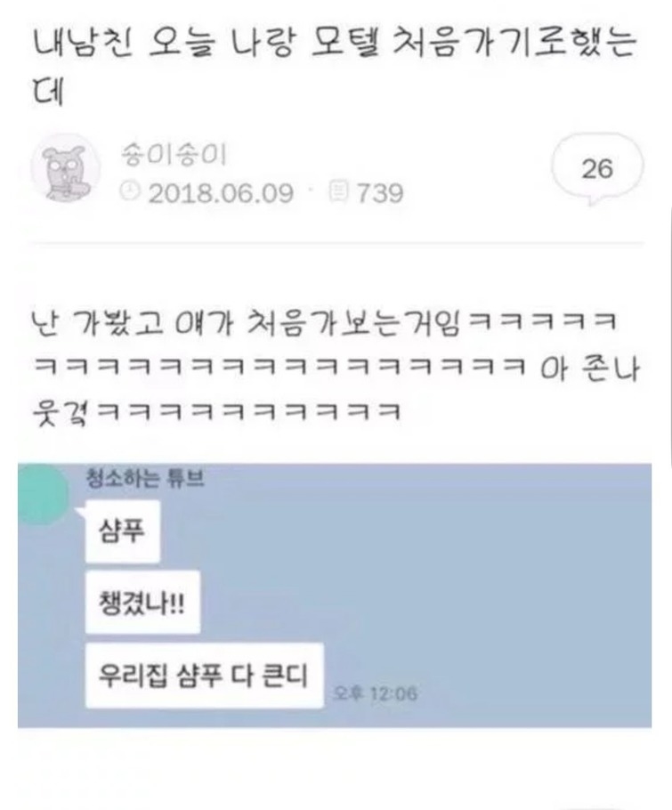Click the chat sender name 청소하는 튜브
Screen dimensions: 672x810
coord(144,478)
